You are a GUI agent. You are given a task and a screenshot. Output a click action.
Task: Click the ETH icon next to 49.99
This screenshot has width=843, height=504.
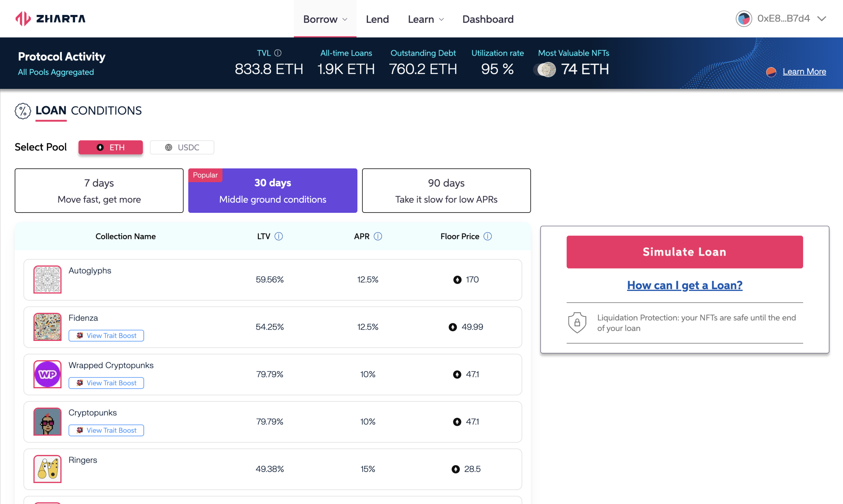coord(453,327)
